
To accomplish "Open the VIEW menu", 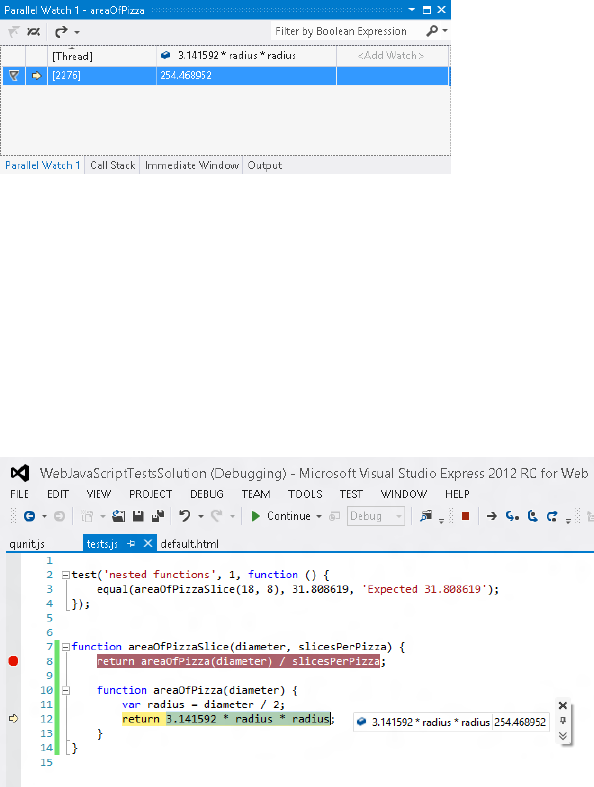I will (98, 494).
